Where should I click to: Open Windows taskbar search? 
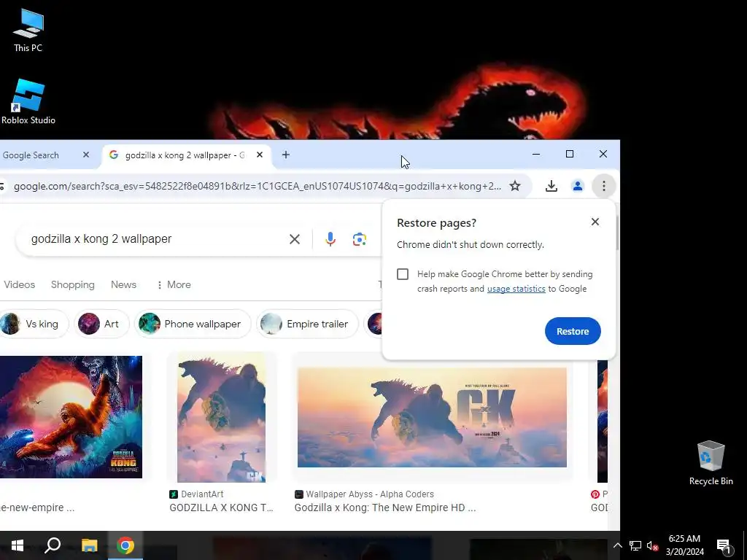pyautogui.click(x=53, y=545)
